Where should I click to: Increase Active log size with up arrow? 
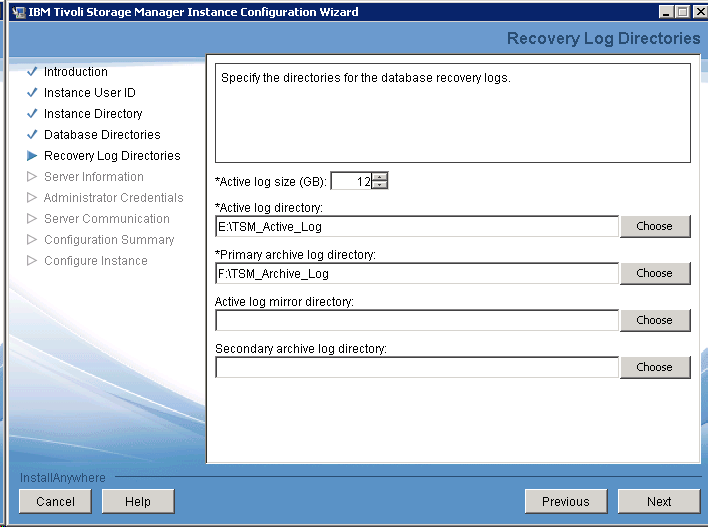click(x=380, y=177)
